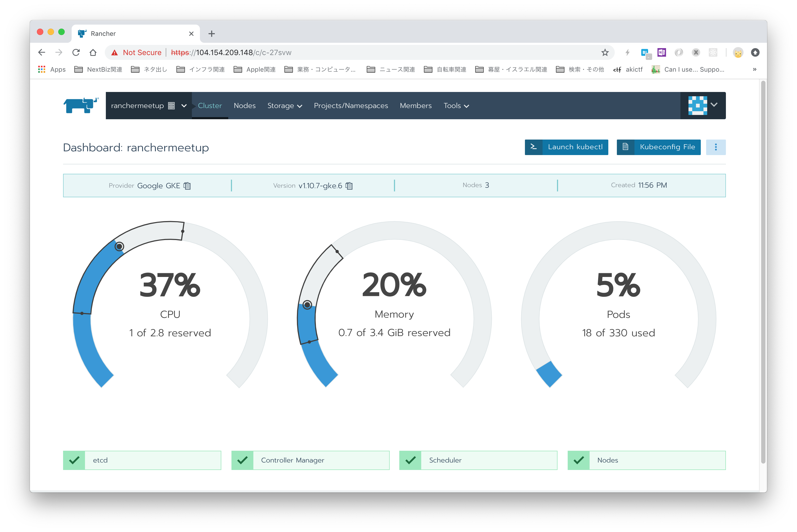Open the vertical dots cluster actions menu

(x=715, y=147)
